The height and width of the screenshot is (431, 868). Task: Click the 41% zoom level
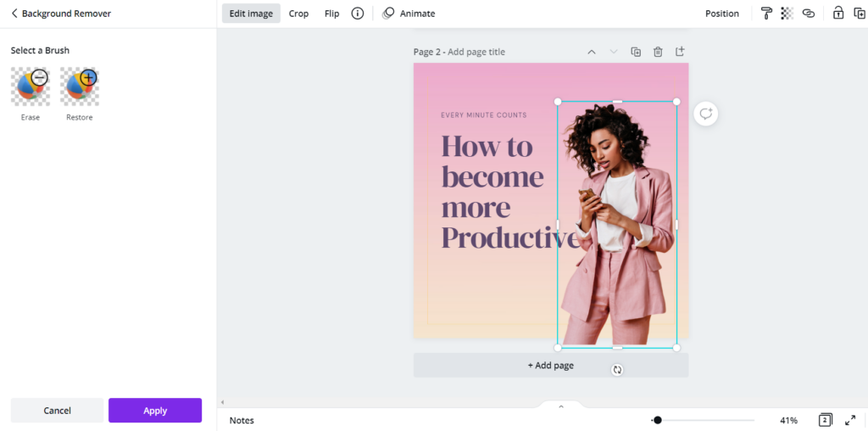tap(789, 421)
